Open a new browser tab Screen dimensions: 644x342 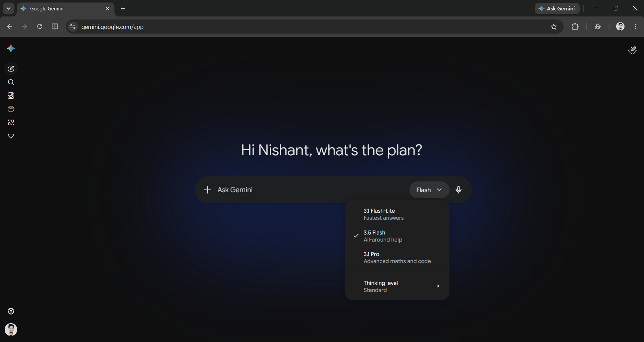coord(123,8)
